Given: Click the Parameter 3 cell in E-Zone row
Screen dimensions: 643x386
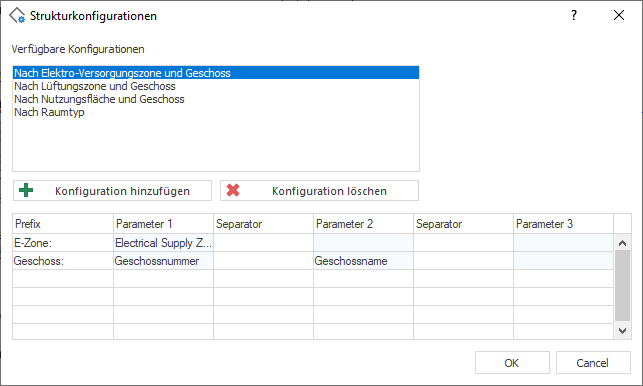Looking at the screenshot, I should click(x=563, y=243).
